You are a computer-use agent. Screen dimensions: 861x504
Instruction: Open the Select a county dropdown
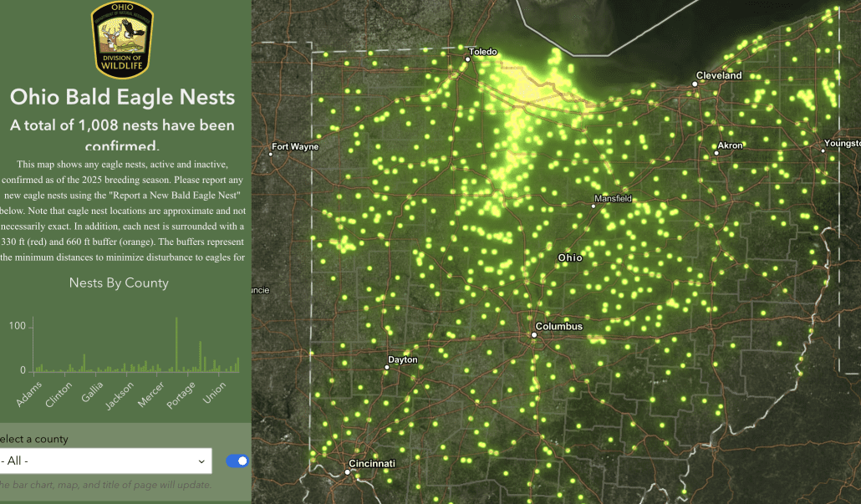(x=105, y=461)
